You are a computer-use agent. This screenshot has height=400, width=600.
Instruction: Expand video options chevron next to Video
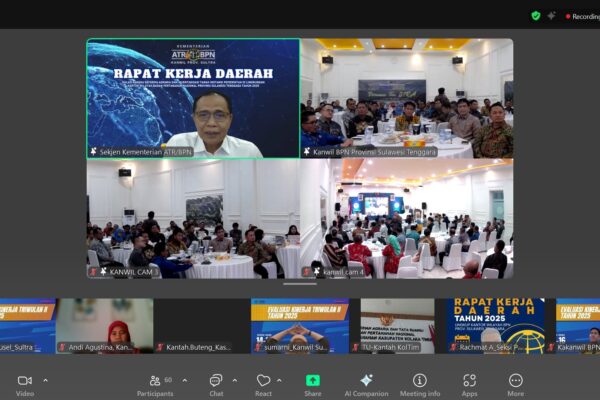click(46, 380)
